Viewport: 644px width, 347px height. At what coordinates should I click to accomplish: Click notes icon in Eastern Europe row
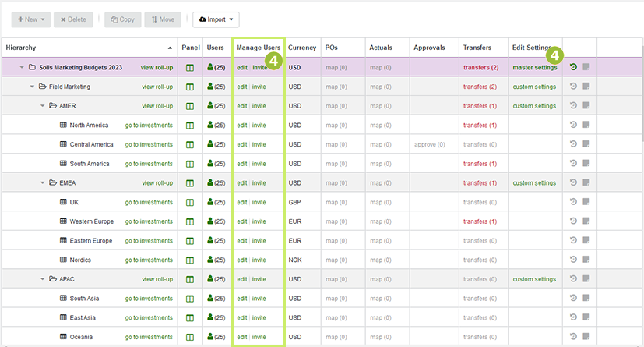(586, 240)
